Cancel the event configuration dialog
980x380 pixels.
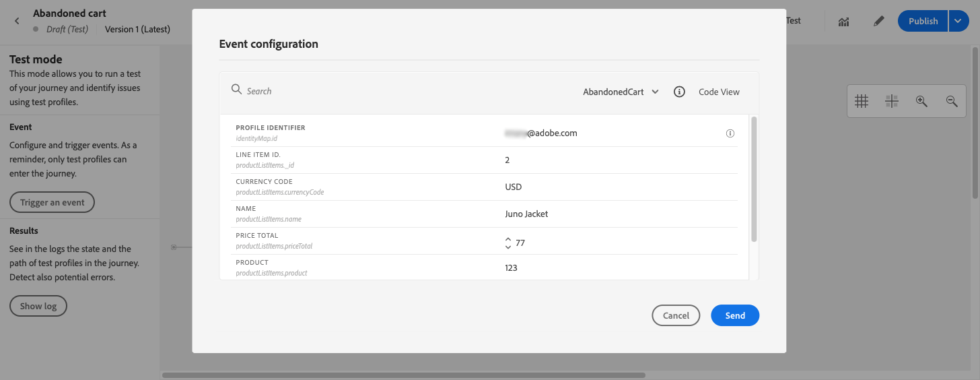(x=676, y=315)
